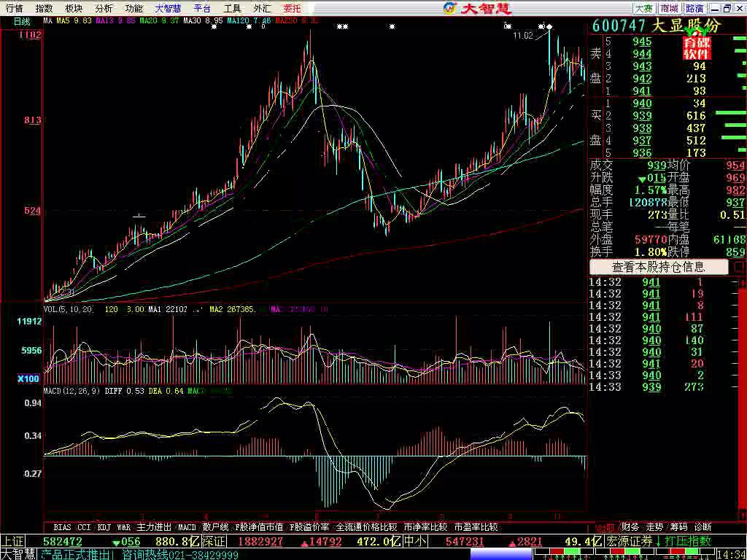This screenshot has width=747, height=560.
Task: Open the 指数 menu
Action: pyautogui.click(x=44, y=9)
